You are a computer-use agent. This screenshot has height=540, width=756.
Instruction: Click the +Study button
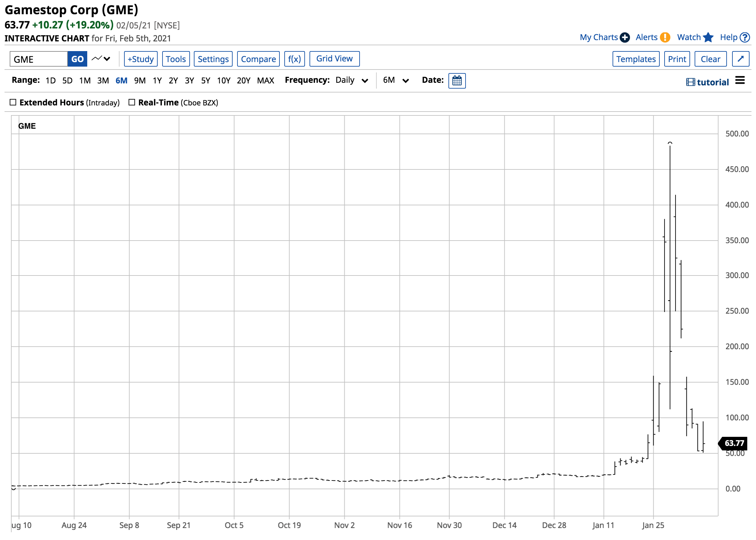[x=141, y=59]
